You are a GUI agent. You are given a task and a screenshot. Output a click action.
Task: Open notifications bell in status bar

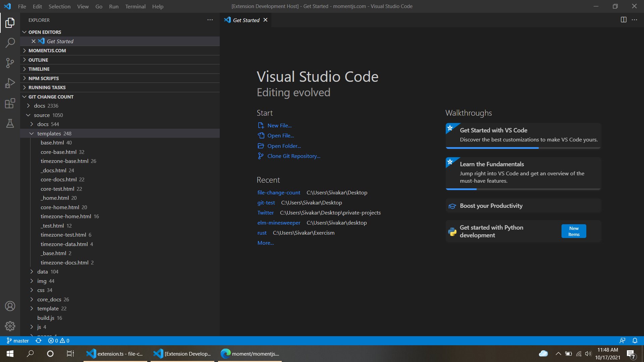coord(635,341)
